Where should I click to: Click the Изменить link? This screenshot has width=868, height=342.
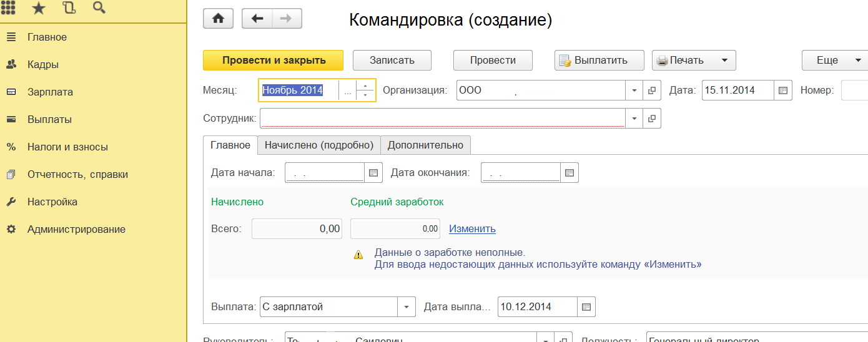click(472, 228)
